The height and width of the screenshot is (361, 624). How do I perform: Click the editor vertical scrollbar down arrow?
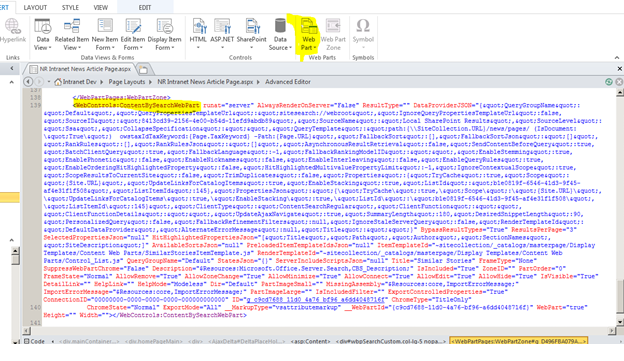pyautogui.click(x=620, y=322)
